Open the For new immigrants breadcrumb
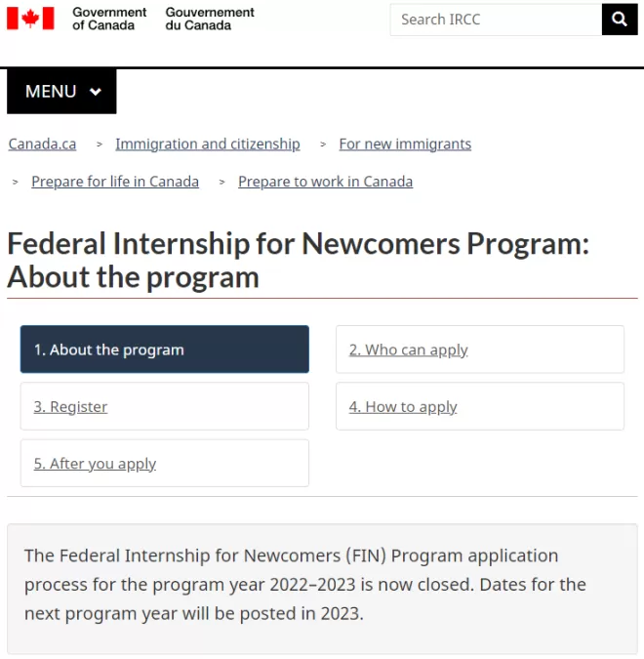This screenshot has height=659, width=644. [x=405, y=144]
